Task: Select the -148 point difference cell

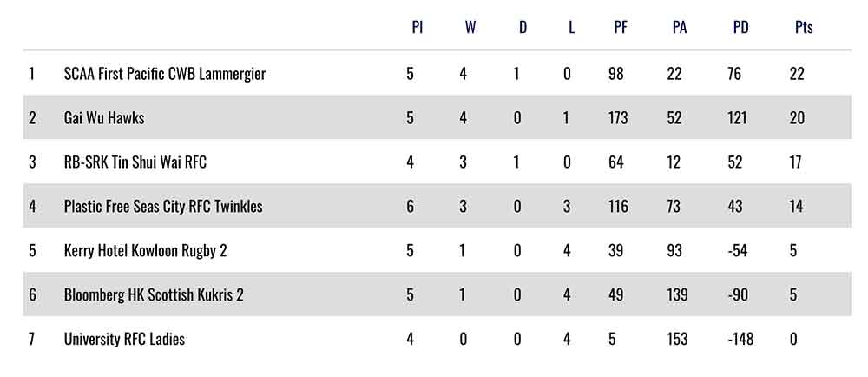Action: coord(741,339)
